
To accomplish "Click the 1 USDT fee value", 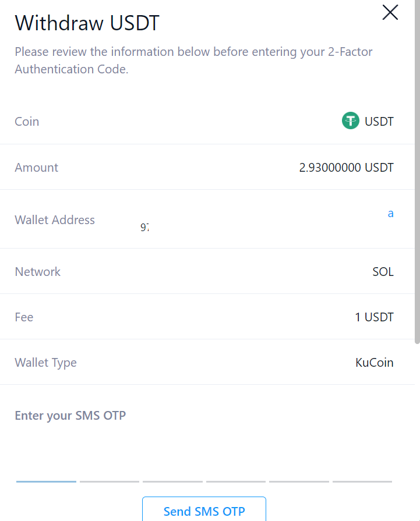I will point(374,317).
